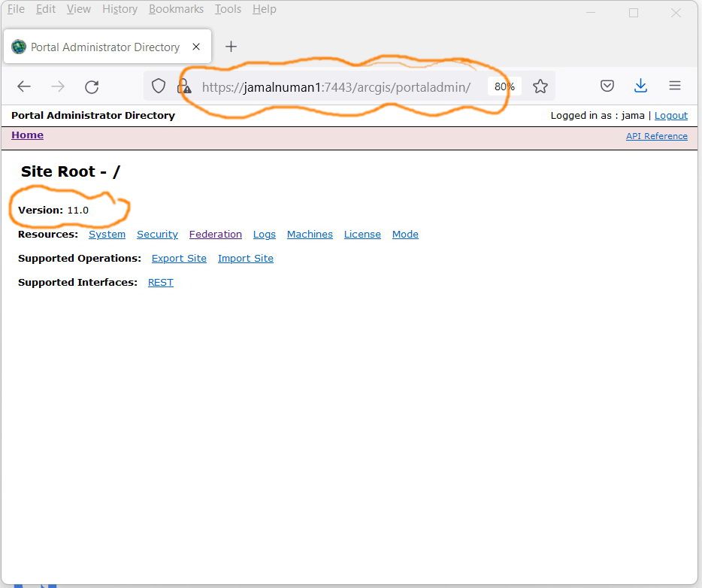This screenshot has width=702, height=588.
Task: Open new tab with plus button
Action: click(x=231, y=47)
